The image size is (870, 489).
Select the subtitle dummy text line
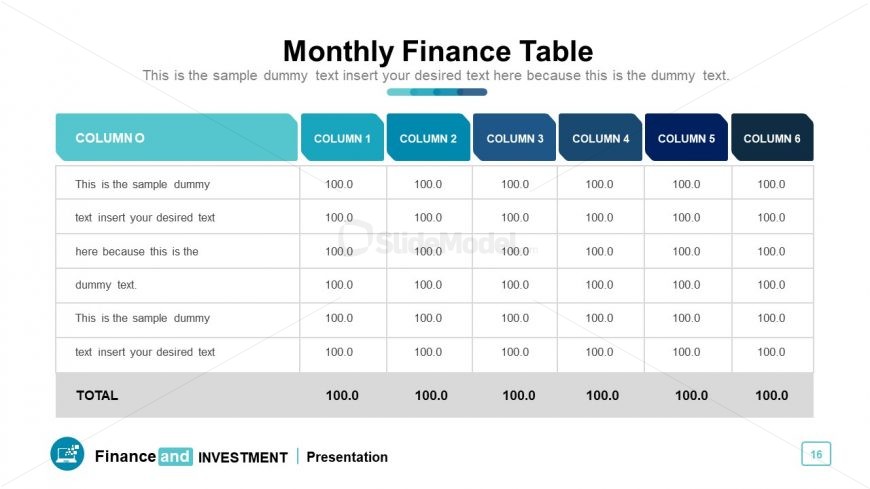pyautogui.click(x=436, y=75)
